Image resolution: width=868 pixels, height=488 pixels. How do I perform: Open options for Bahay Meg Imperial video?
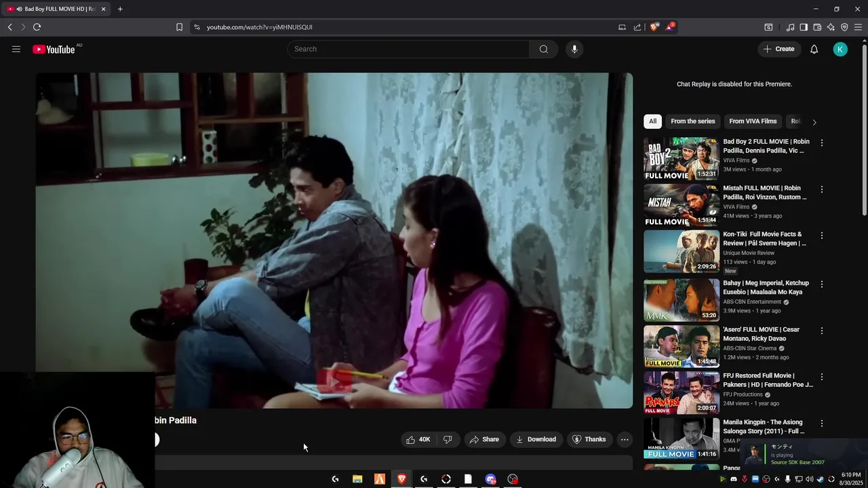(x=821, y=284)
